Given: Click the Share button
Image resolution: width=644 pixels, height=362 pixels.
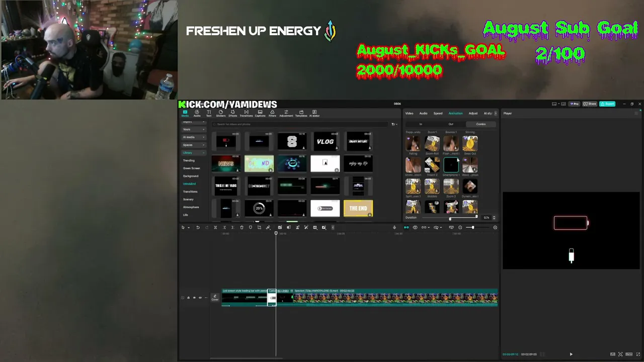Looking at the screenshot, I should coord(590,104).
